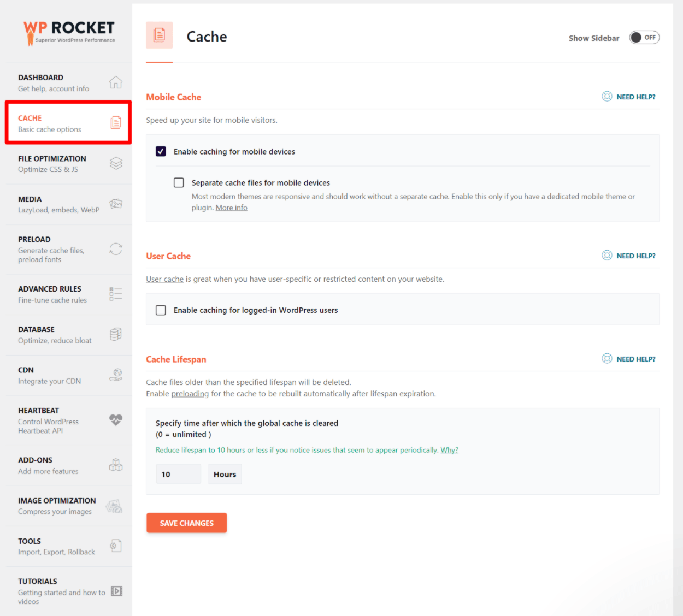The image size is (683, 616).
Task: Click the Cache page title
Action: coord(207,37)
